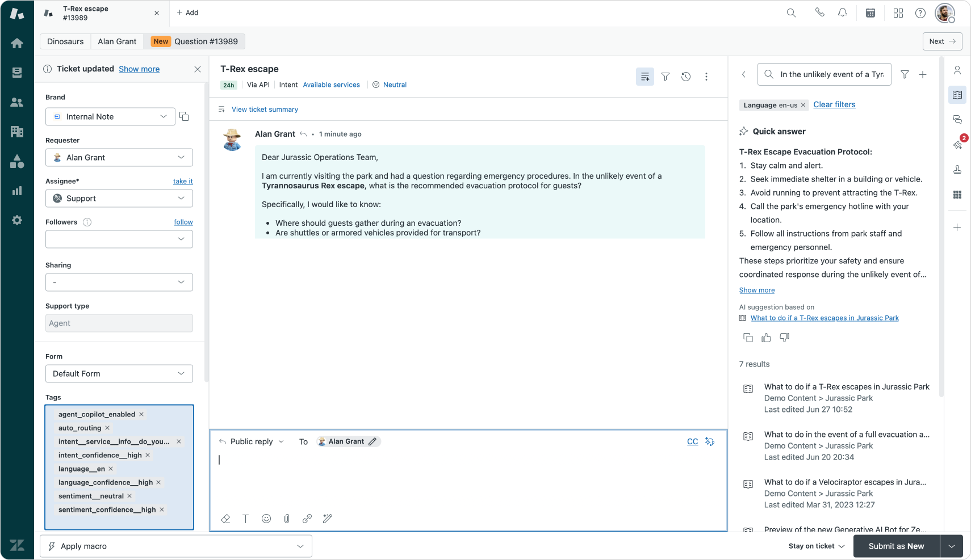Click the take it assignee link

(183, 182)
